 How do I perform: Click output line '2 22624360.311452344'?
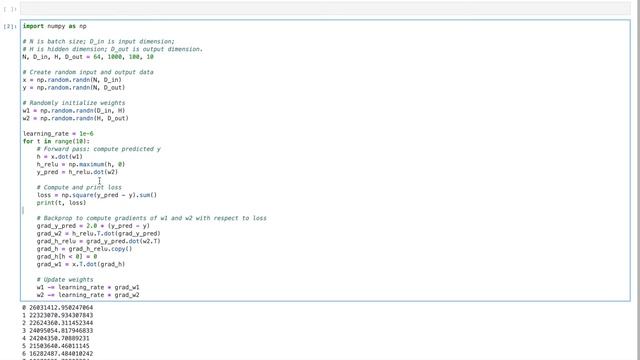click(x=58, y=323)
